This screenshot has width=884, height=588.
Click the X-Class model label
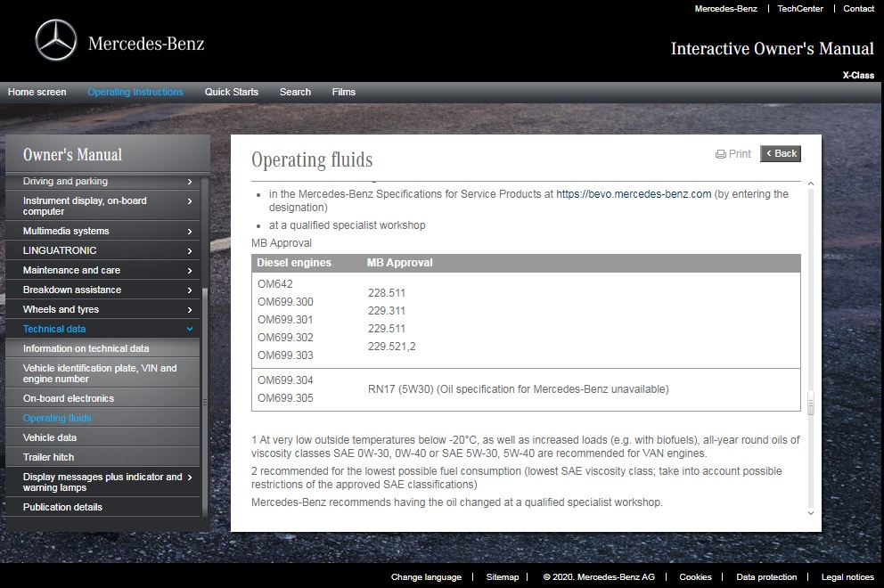(x=858, y=75)
